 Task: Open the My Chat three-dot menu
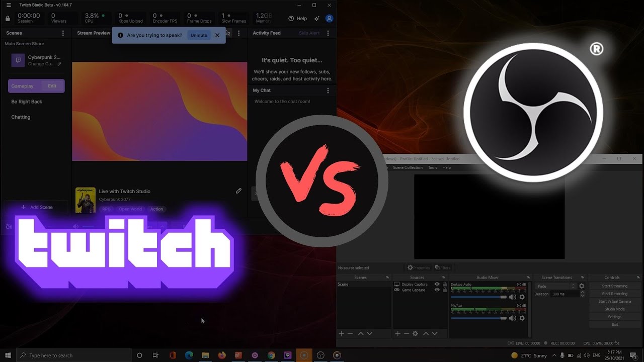328,90
